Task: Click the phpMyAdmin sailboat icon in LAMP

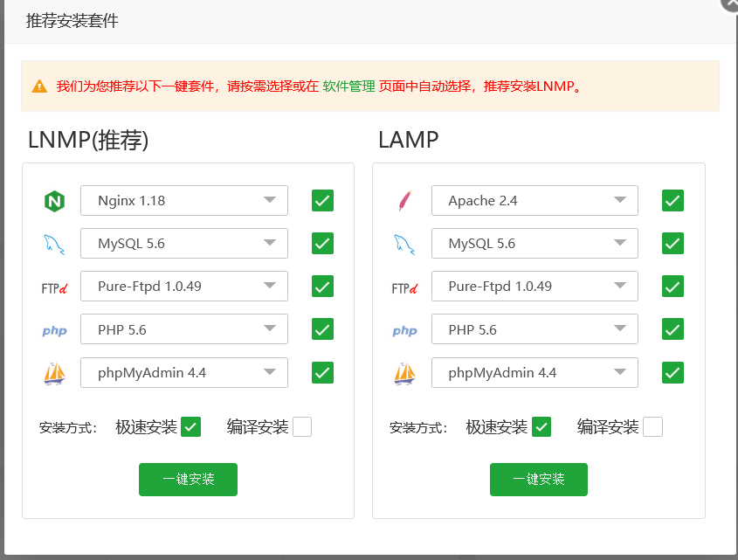Action: [x=404, y=374]
